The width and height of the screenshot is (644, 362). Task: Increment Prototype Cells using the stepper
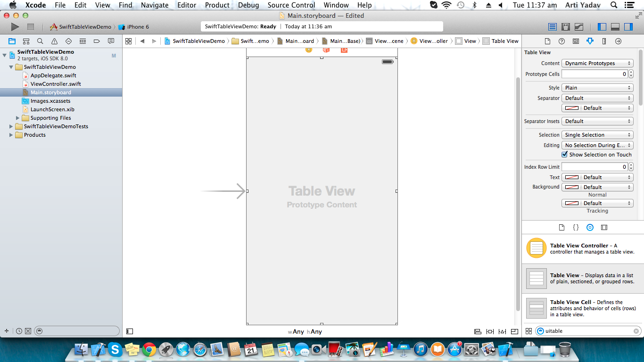point(630,72)
